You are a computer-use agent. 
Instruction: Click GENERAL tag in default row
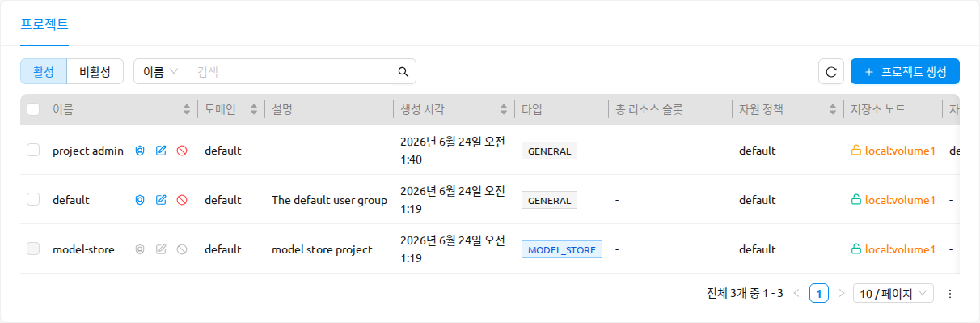point(549,200)
